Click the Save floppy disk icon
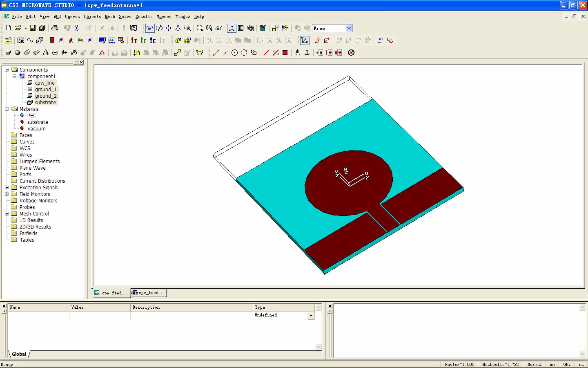The image size is (588, 368). click(x=33, y=28)
